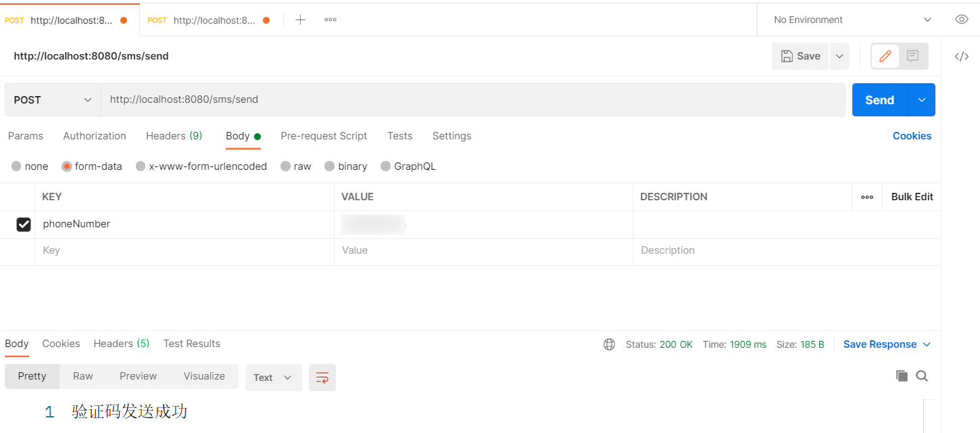The image size is (980, 433).
Task: Click the comment icon next to Save
Action: click(x=912, y=56)
